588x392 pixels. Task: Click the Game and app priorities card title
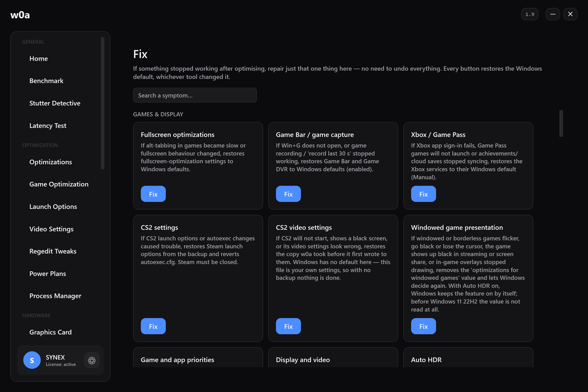tap(177, 360)
